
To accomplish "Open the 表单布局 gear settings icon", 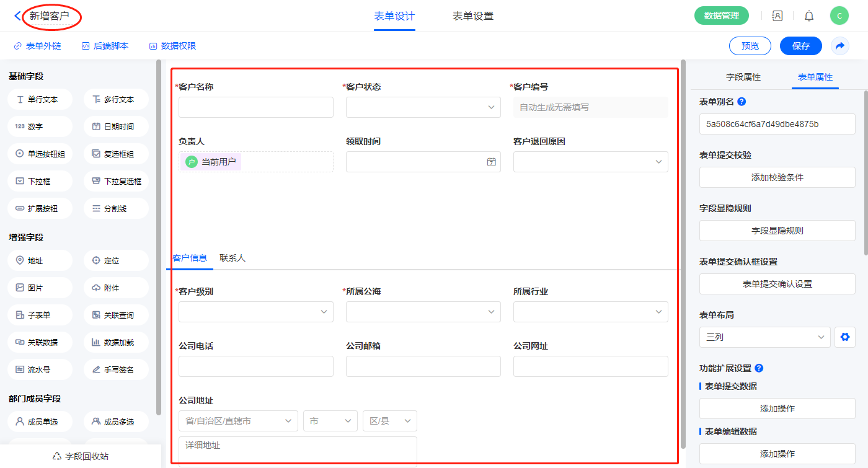I will [844, 337].
